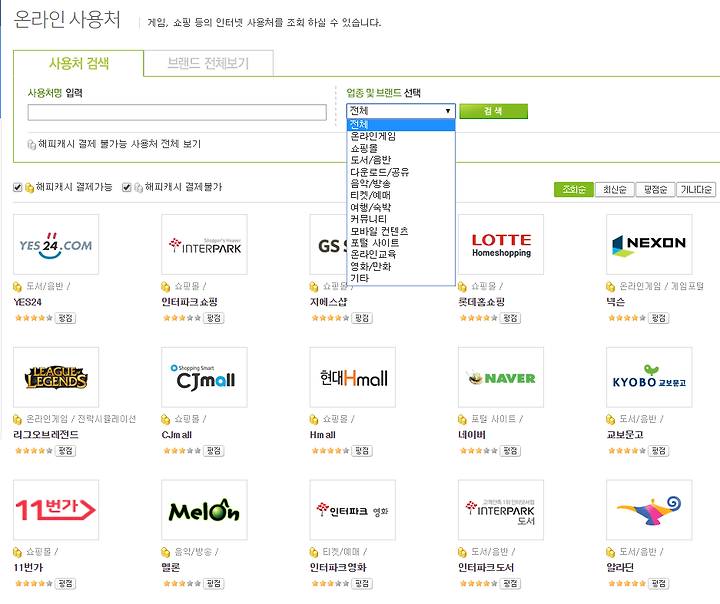Image resolution: width=720 pixels, height=604 pixels.
Task: Open the League of Legends logo
Action: pos(56,377)
